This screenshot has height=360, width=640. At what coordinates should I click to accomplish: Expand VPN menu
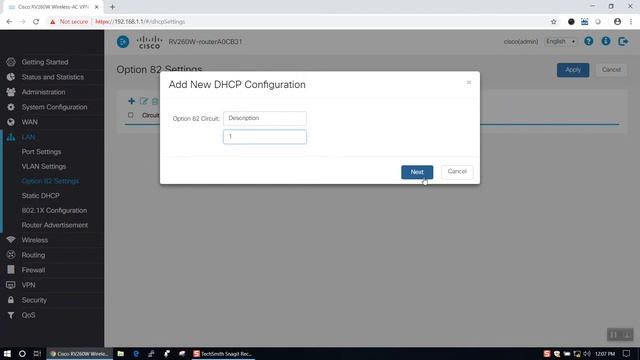(28, 285)
